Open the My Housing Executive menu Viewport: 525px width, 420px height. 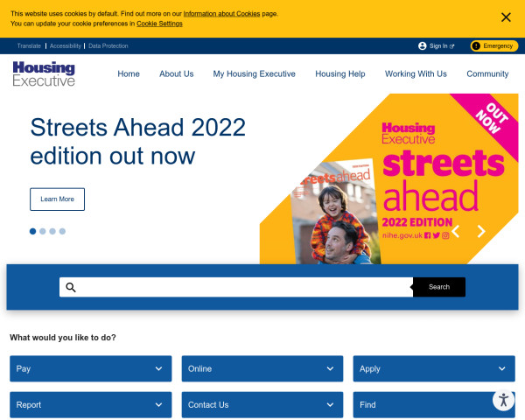pos(254,73)
